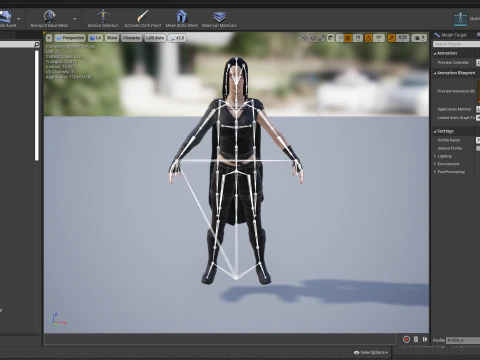Open the Lit view mode menu
480x360 pixels.
click(95, 38)
